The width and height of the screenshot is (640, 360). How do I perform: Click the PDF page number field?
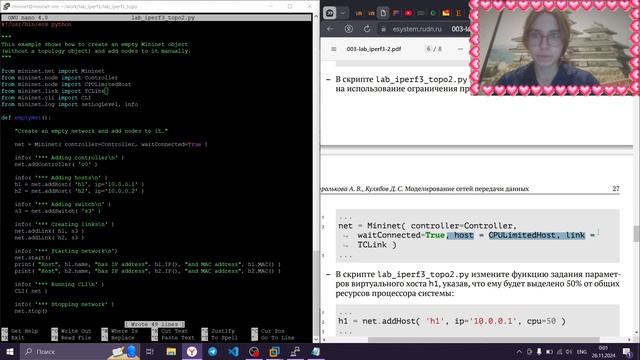[428, 49]
